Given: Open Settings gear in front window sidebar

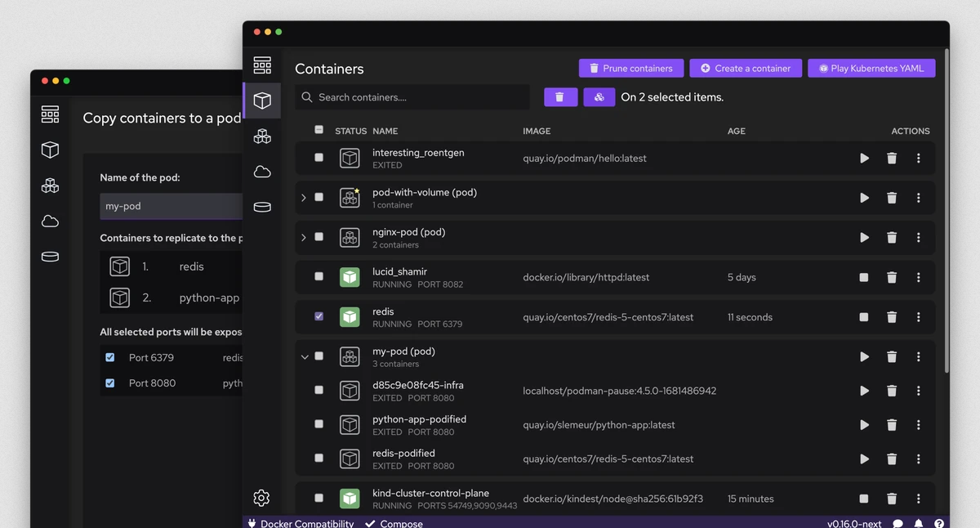Looking at the screenshot, I should 261,498.
